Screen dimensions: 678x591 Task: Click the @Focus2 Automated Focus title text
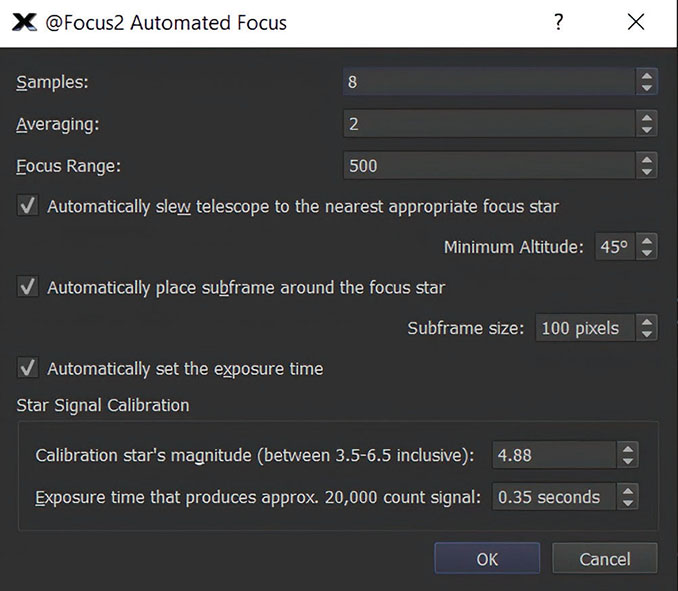coord(166,22)
